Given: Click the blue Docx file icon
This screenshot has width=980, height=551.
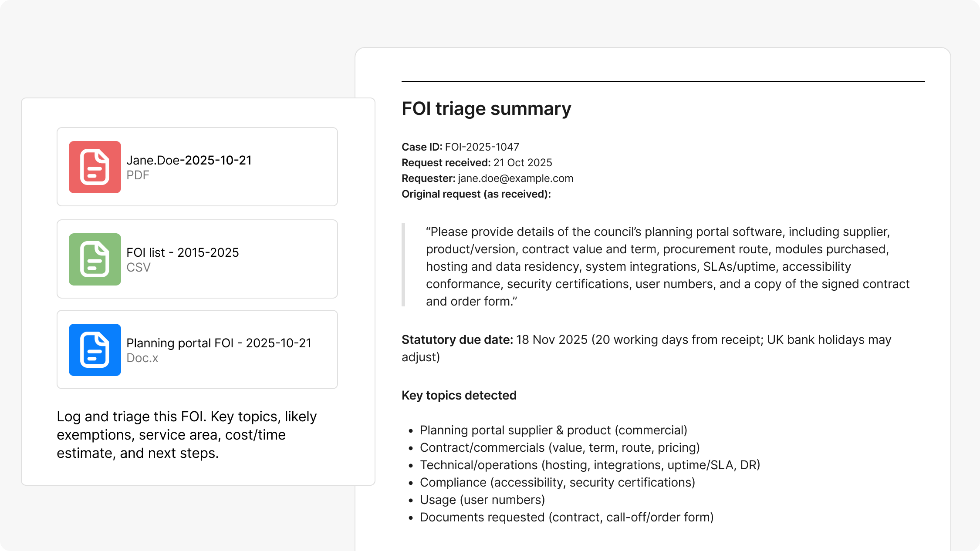Looking at the screenshot, I should pos(95,350).
